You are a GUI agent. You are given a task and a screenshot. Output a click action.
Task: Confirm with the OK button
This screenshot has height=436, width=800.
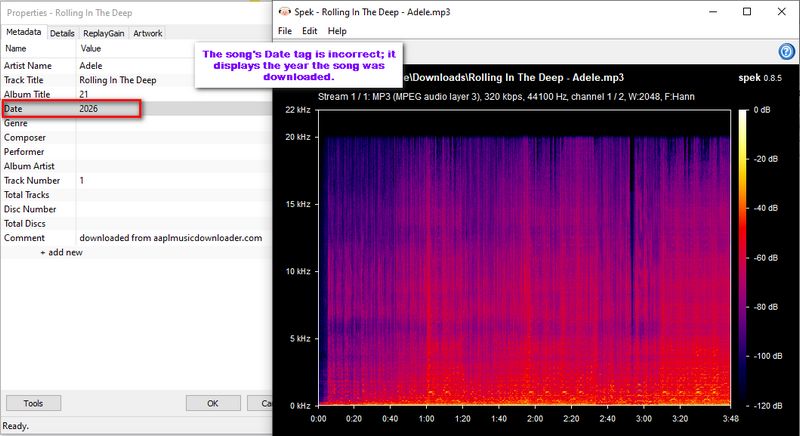click(x=213, y=403)
